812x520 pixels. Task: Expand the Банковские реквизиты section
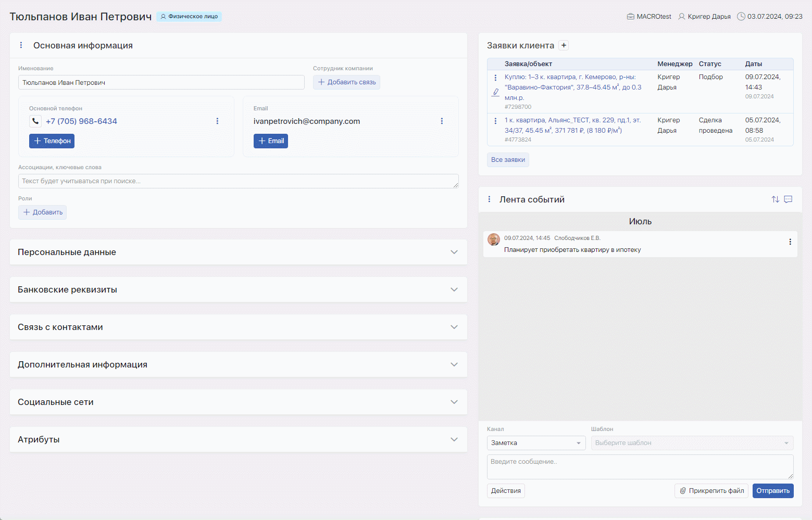(454, 289)
